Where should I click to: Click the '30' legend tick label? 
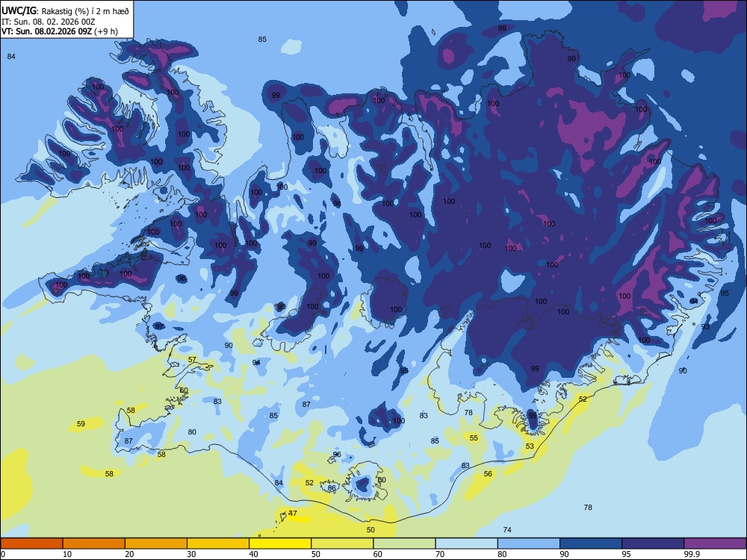pos(191,554)
